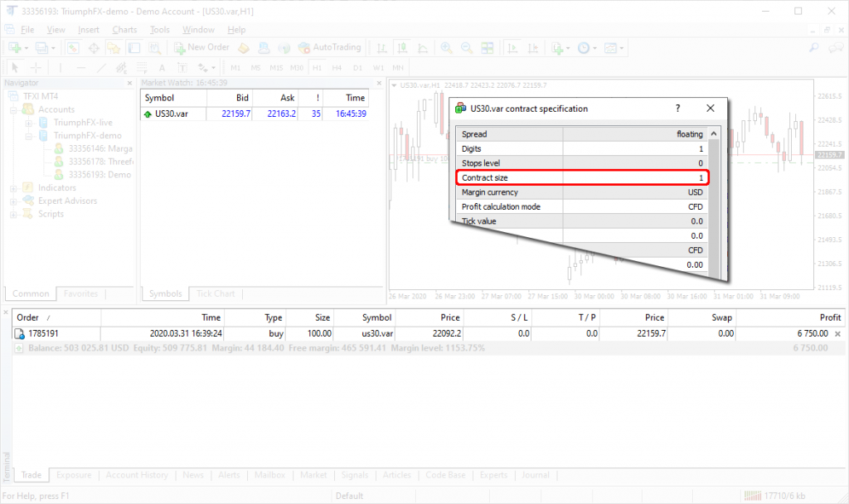Viewport: 849px width, 504px height.
Task: Switch chart to M15 timeframe
Action: [x=276, y=68]
